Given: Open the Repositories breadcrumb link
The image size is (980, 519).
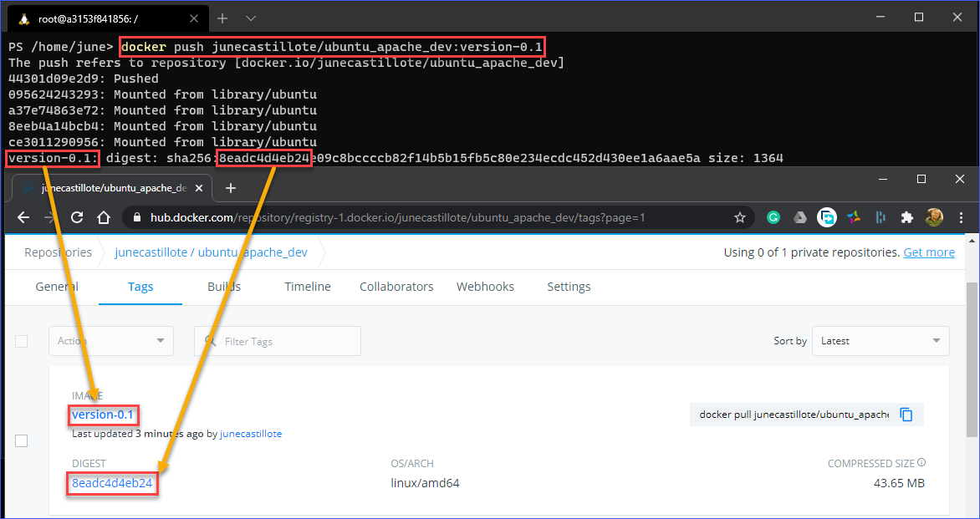Looking at the screenshot, I should click(59, 252).
